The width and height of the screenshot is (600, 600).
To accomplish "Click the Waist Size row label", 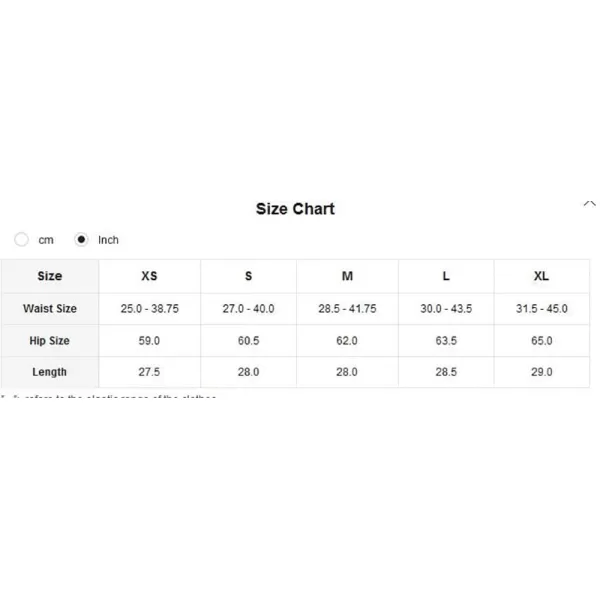I will click(x=50, y=308).
